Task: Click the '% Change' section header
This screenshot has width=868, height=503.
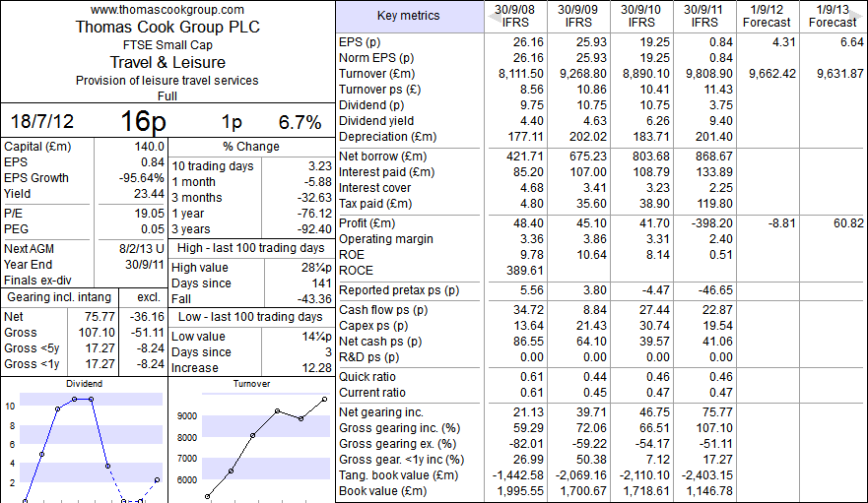Action: point(251,147)
